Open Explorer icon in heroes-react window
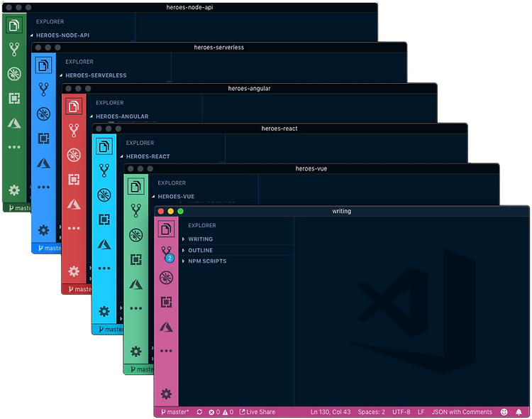This screenshot has width=532, height=419. click(104, 146)
